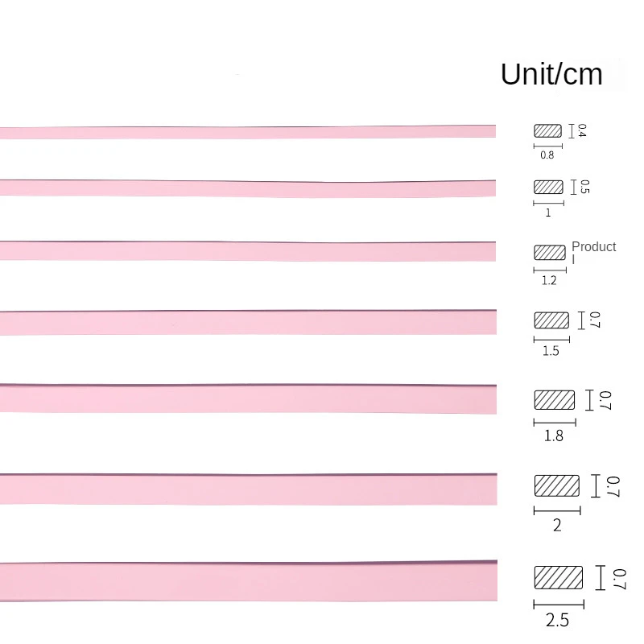Click the 1.8 width cross-section icon
Viewport: 644px width, 644px height.
click(x=554, y=400)
